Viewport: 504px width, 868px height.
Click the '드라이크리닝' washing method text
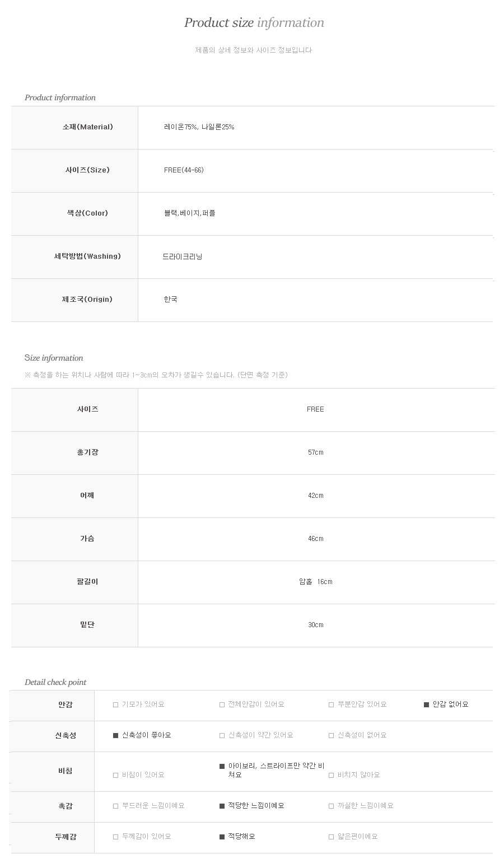(183, 256)
